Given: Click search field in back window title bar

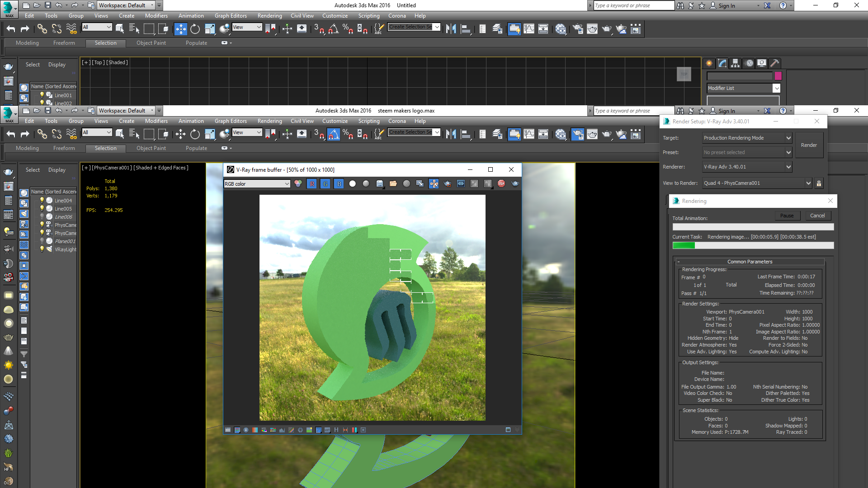Looking at the screenshot, I should [634, 5].
